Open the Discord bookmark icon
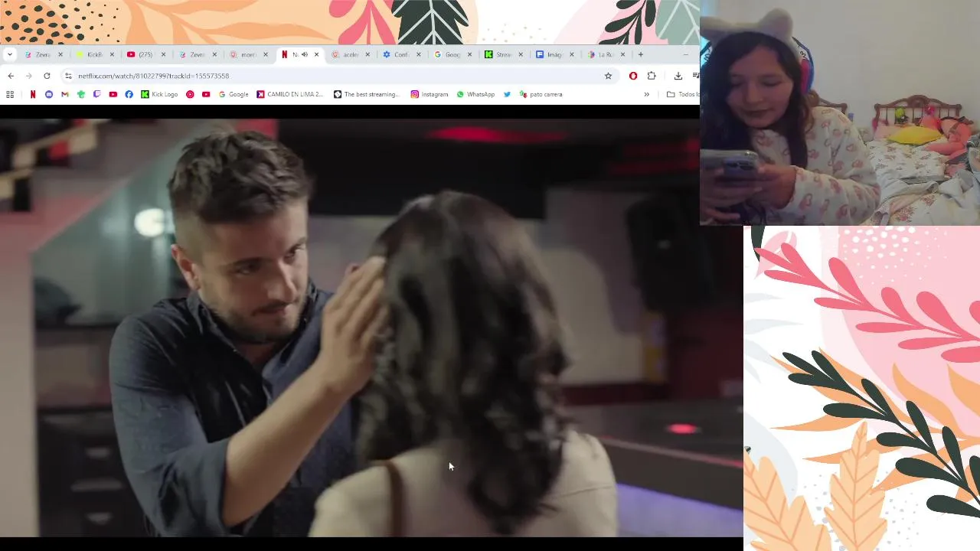Image resolution: width=980 pixels, height=551 pixels. point(48,94)
